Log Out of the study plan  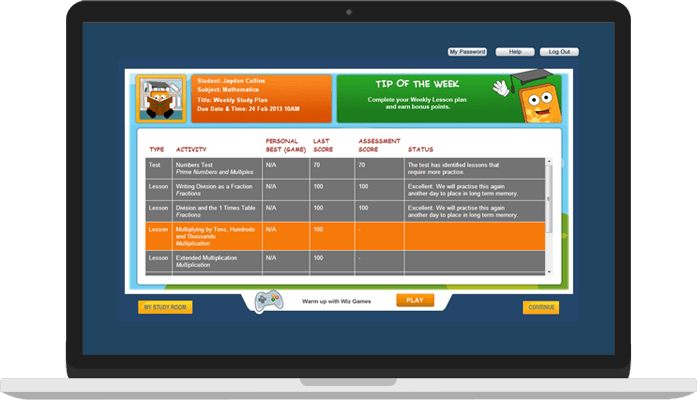[558, 52]
